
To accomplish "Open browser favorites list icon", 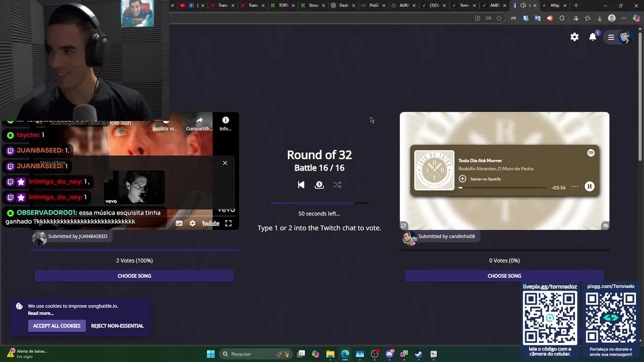I will [x=587, y=18].
